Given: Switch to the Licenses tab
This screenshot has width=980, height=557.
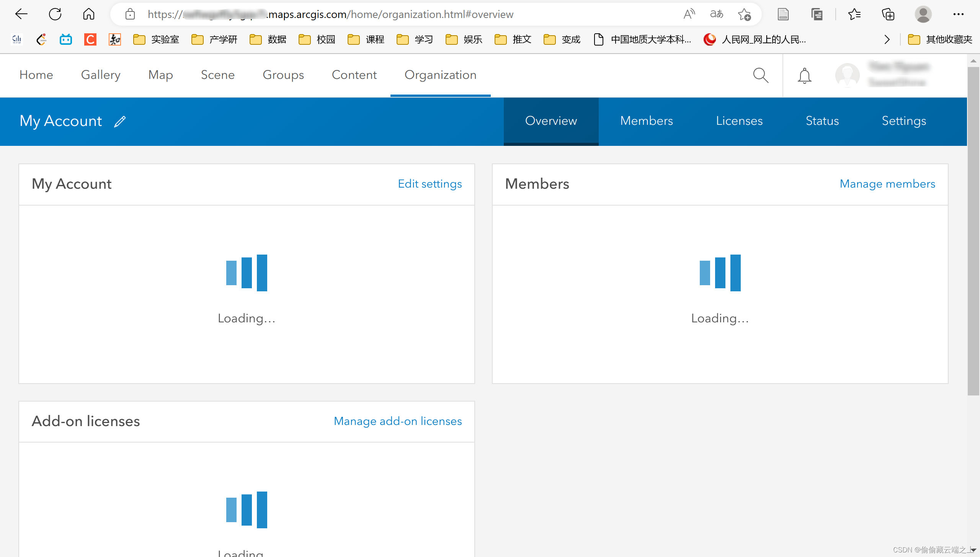Looking at the screenshot, I should click(739, 121).
